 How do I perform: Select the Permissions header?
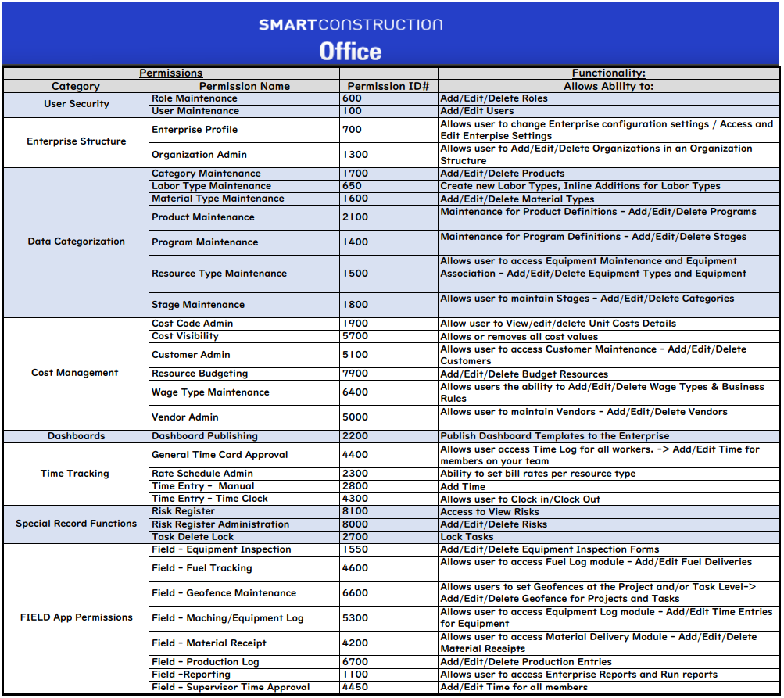pyautogui.click(x=171, y=73)
